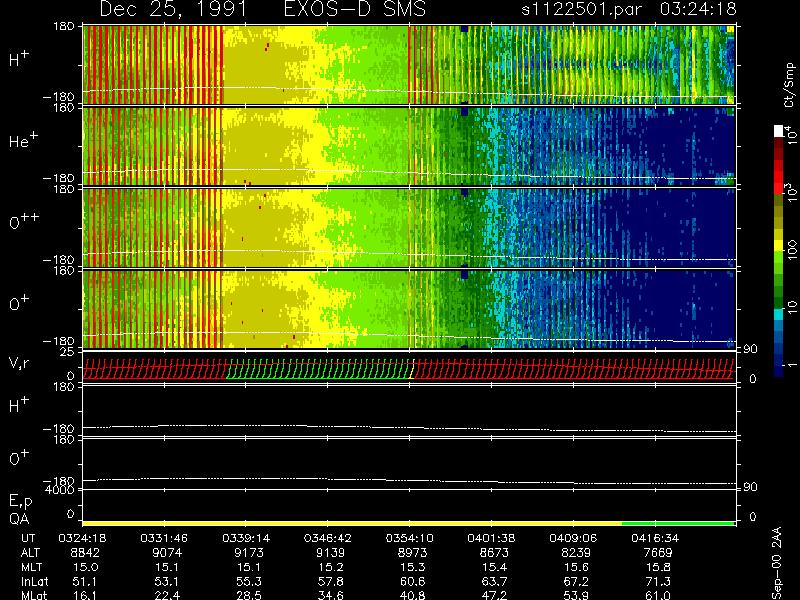Click the green segment of V,r vector plot

point(319,369)
